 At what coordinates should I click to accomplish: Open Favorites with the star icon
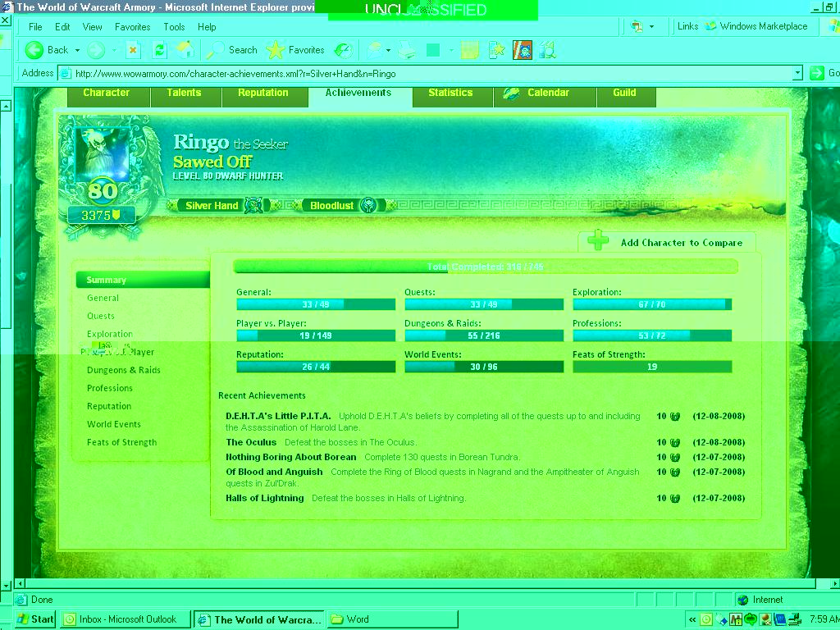276,50
